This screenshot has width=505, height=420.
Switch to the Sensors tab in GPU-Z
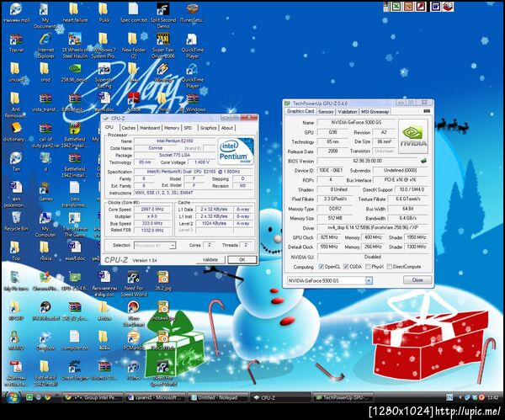click(x=326, y=112)
